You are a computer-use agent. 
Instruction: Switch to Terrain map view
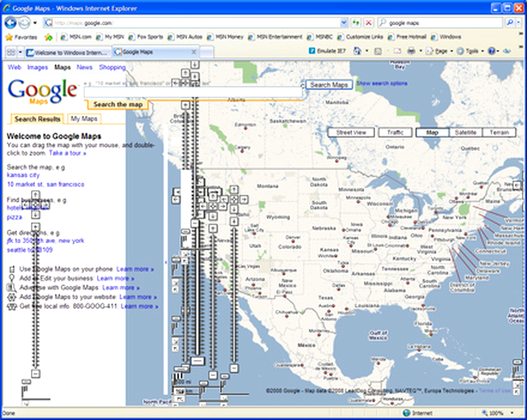(x=500, y=132)
